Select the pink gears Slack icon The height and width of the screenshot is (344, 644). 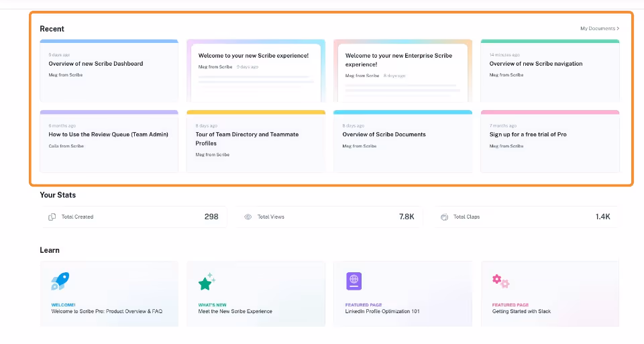tap(500, 281)
